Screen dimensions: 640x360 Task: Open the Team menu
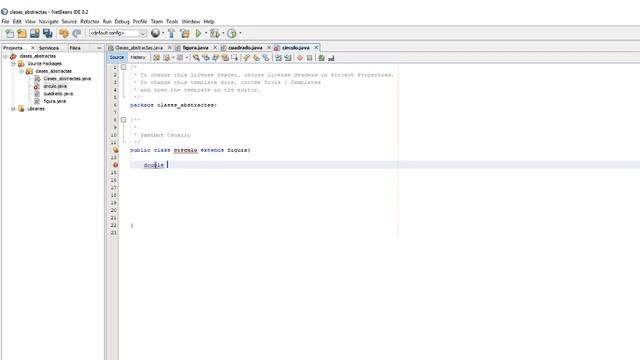click(157, 21)
